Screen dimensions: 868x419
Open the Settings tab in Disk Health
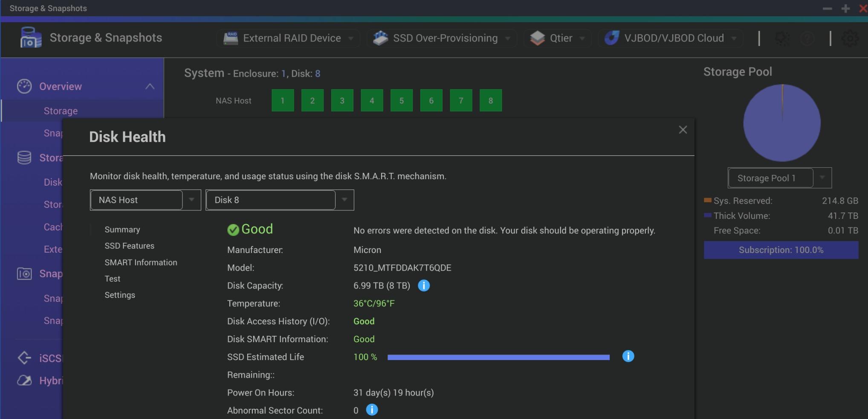click(x=120, y=295)
